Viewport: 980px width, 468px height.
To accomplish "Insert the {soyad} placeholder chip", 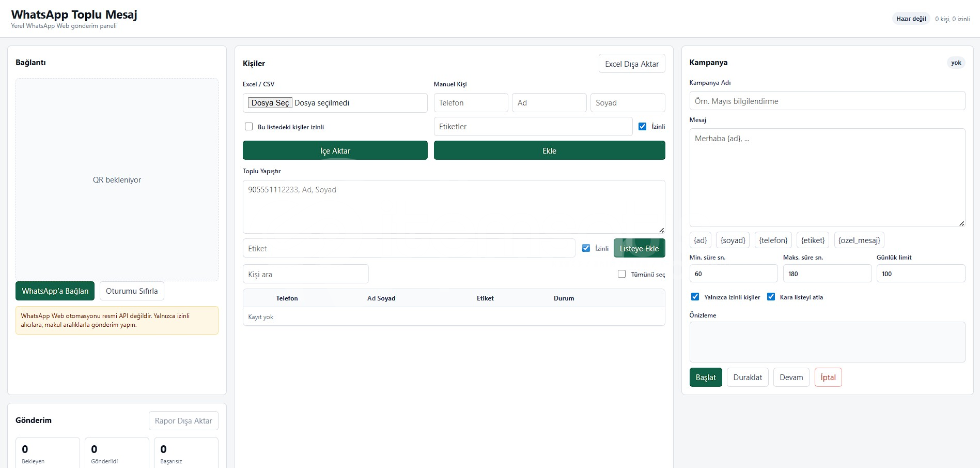I will click(x=733, y=240).
